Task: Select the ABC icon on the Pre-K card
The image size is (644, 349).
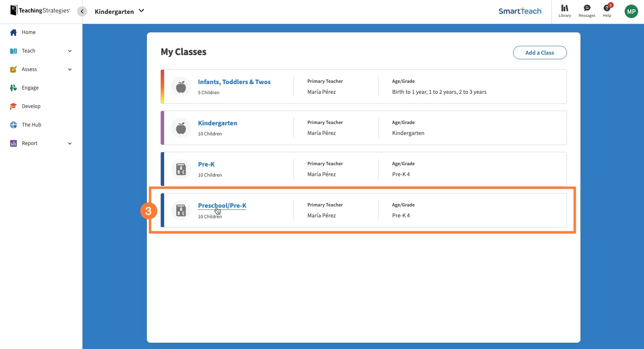Action: (181, 169)
